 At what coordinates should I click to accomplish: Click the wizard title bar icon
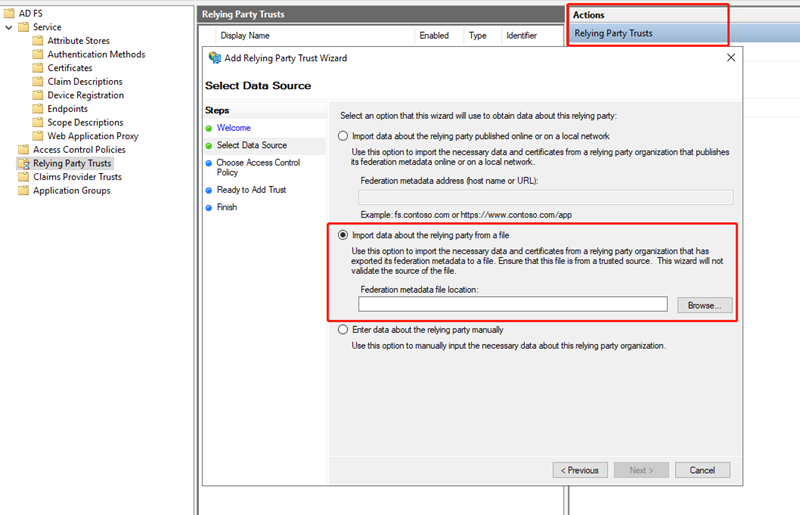(215, 58)
